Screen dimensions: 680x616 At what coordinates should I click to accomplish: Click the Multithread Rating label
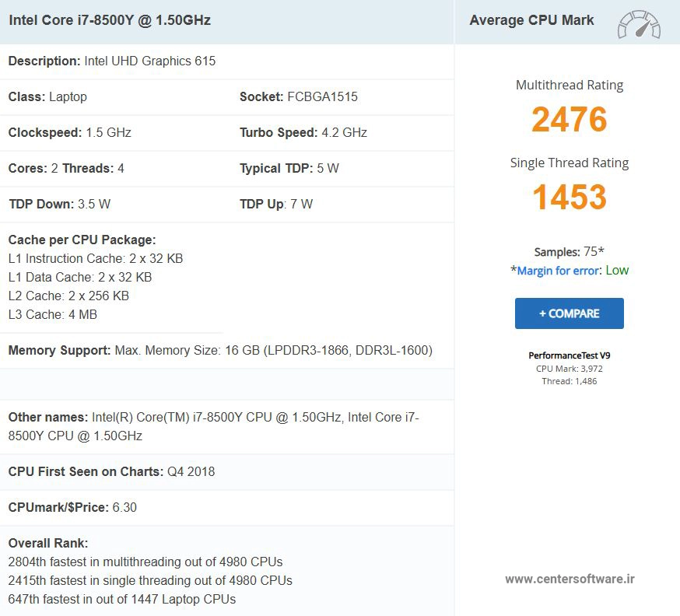coord(569,85)
